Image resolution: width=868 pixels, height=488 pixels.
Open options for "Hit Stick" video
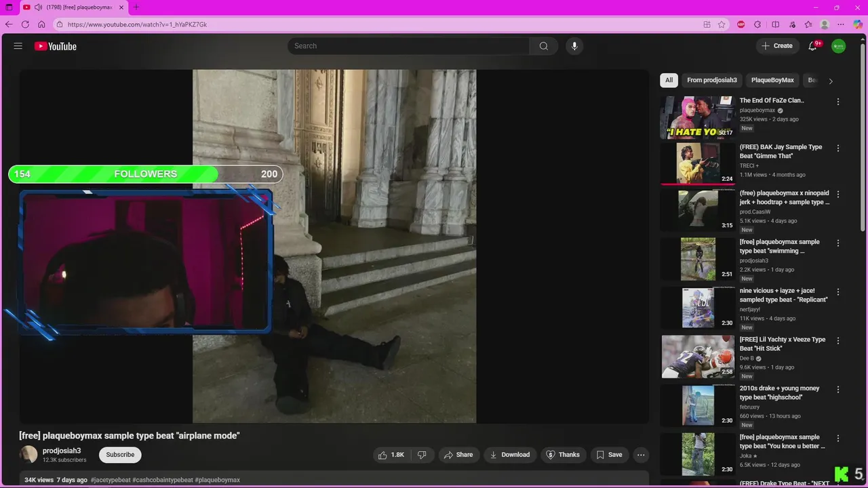(x=838, y=340)
